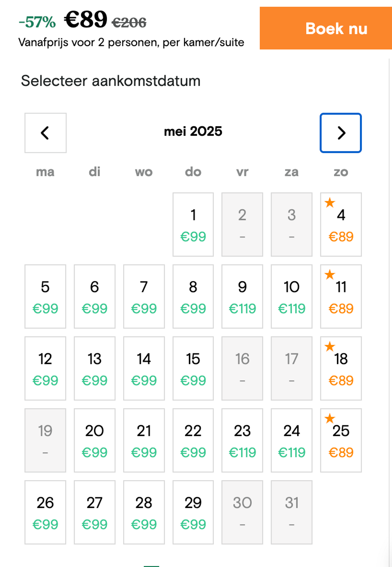Go to the previous month arrow
392x567 pixels.
[x=45, y=133]
